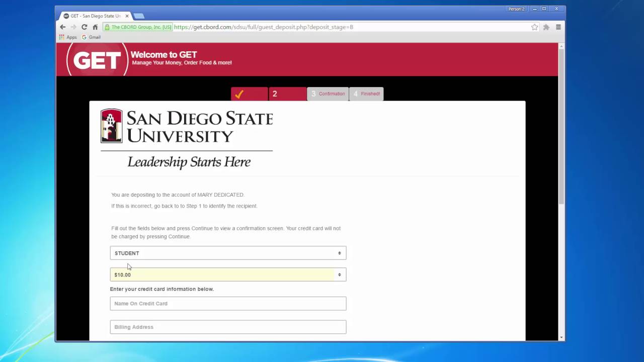The height and width of the screenshot is (362, 644).
Task: Click the browser back arrow
Action: tap(63, 27)
